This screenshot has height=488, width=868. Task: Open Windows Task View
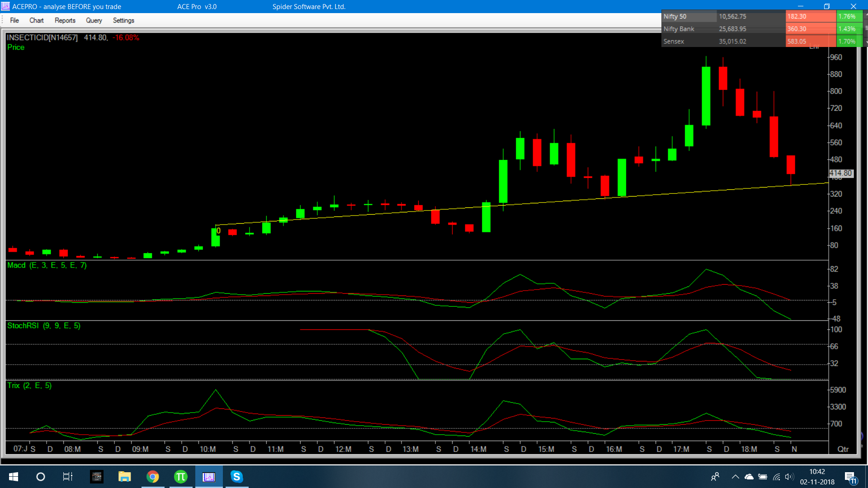(x=67, y=477)
